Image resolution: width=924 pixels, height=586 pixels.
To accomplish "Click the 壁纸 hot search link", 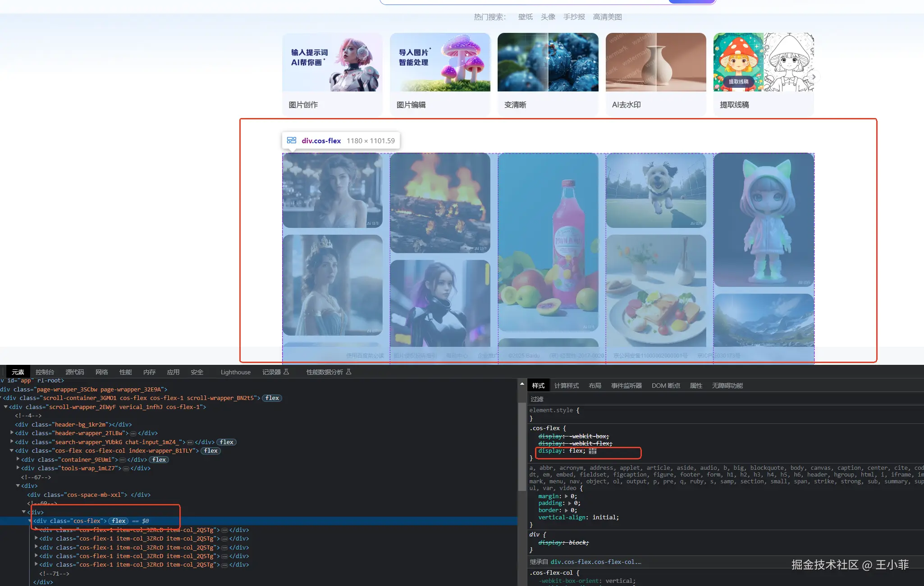I will point(525,17).
